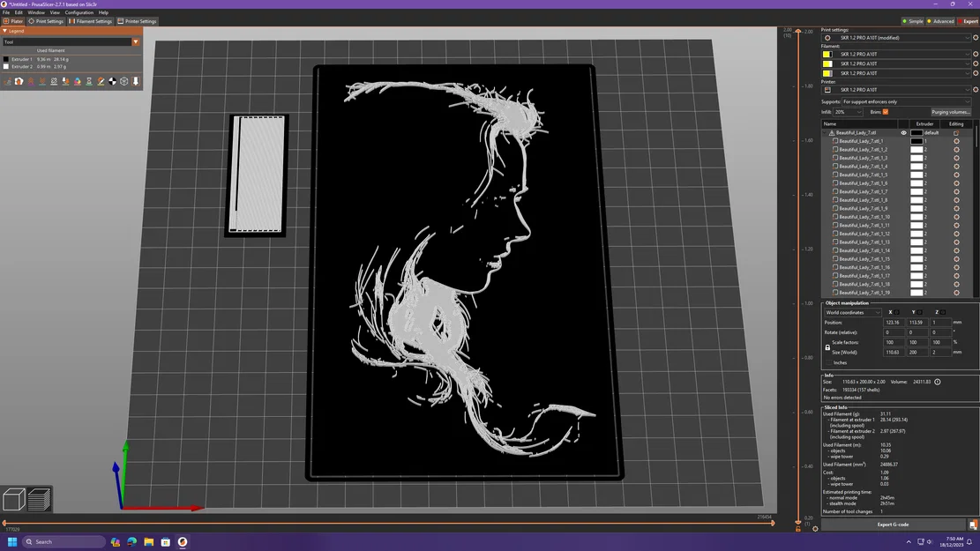Toggle center of gravity black-white circle icon
Image resolution: width=980 pixels, height=551 pixels.
coord(113,81)
